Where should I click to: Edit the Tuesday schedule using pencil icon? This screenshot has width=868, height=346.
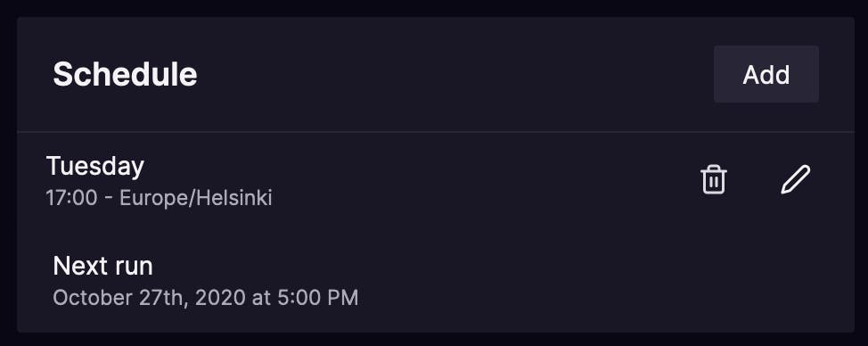click(x=796, y=180)
